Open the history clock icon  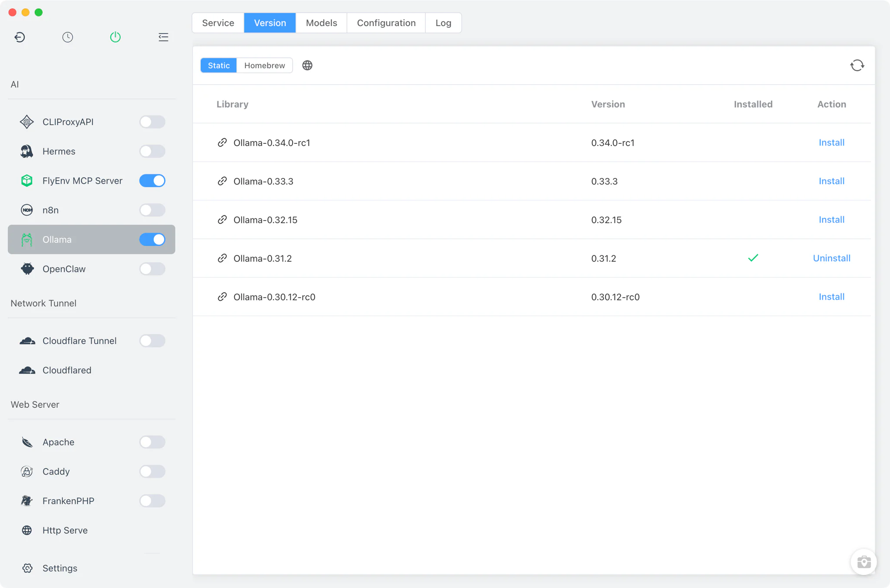click(x=67, y=37)
